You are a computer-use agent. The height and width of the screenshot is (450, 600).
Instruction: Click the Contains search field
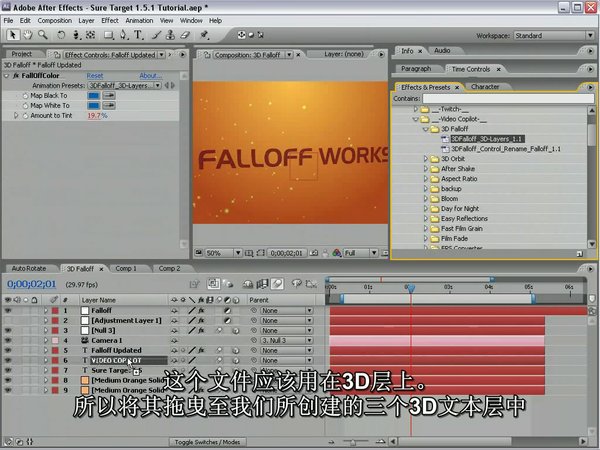tap(505, 99)
